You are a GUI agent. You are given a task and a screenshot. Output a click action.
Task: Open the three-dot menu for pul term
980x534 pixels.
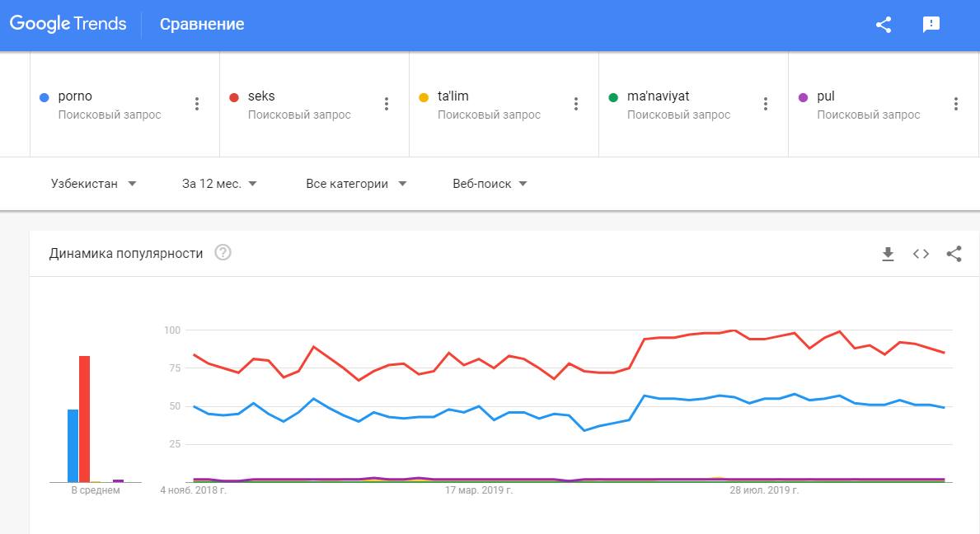coord(956,104)
